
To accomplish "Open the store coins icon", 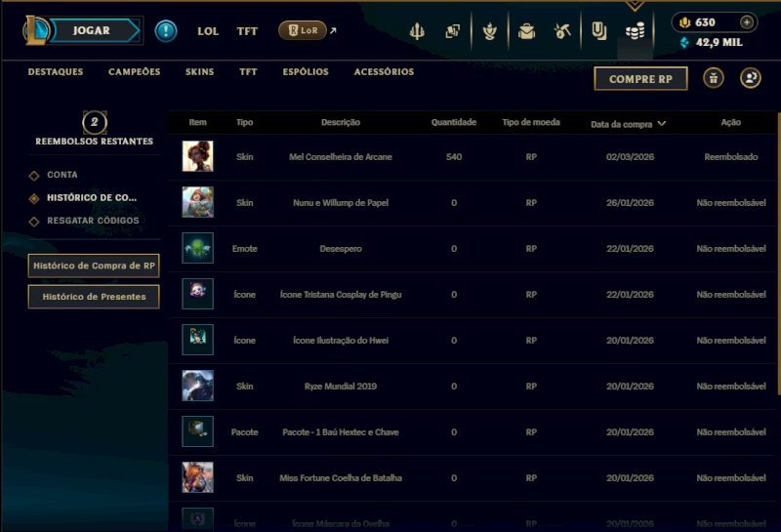I will (636, 31).
